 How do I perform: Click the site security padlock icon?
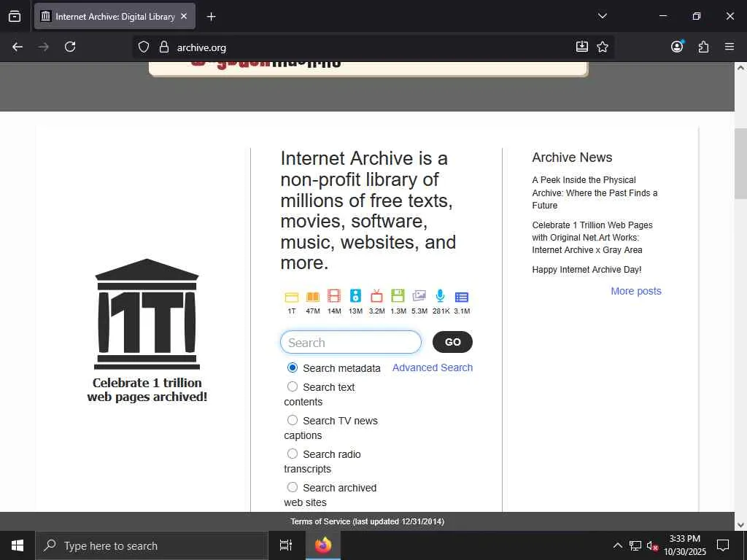click(164, 47)
